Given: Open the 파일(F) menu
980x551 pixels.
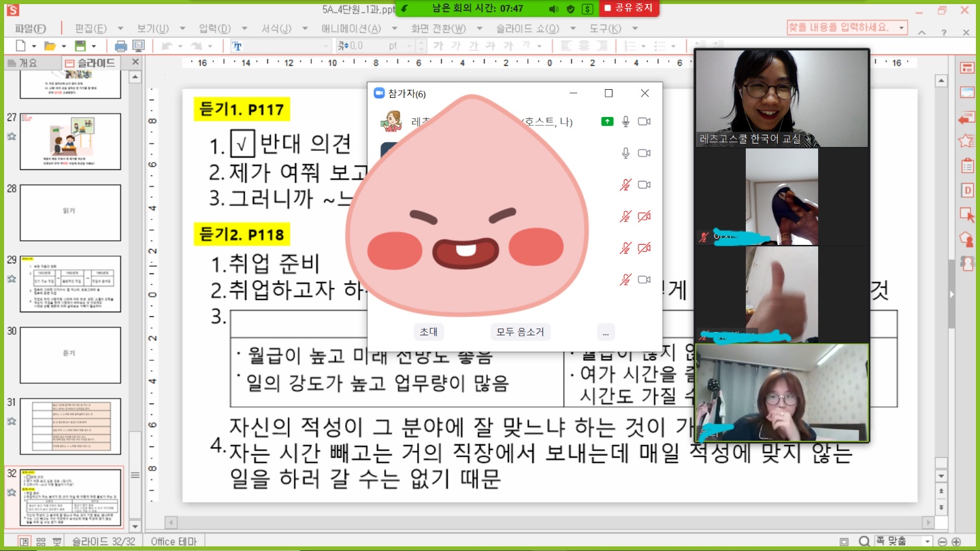Looking at the screenshot, I should click(x=31, y=29).
